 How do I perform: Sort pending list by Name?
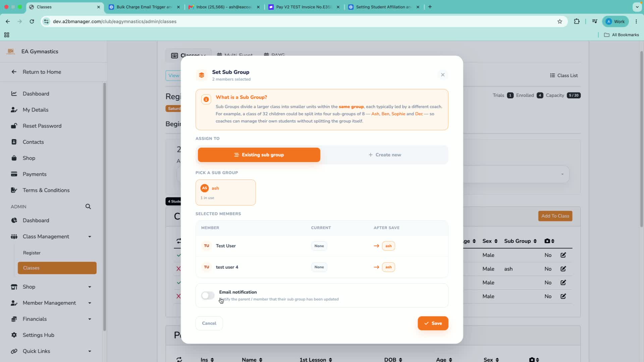click(252, 359)
